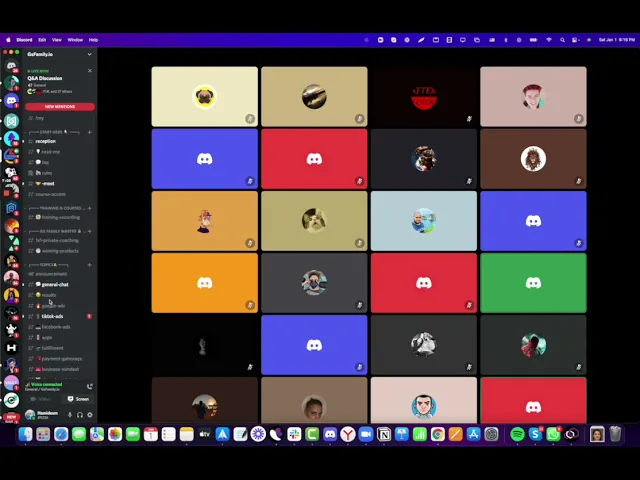The width and height of the screenshot is (640, 480).
Task: Open Skype from the Dock
Action: pos(535,434)
